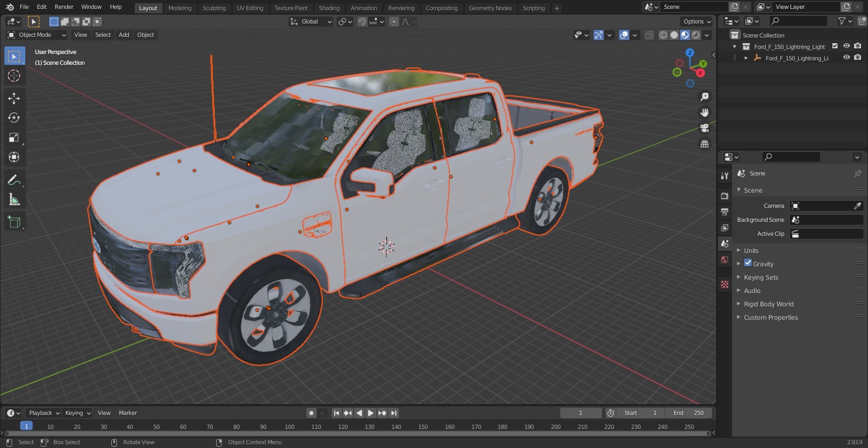
Task: Pin the Scene properties context
Action: point(857,173)
